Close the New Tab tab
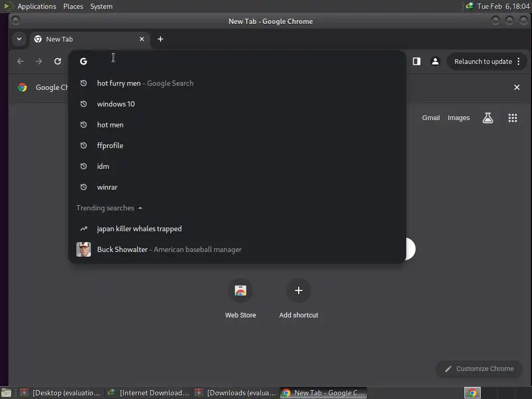 (142, 39)
